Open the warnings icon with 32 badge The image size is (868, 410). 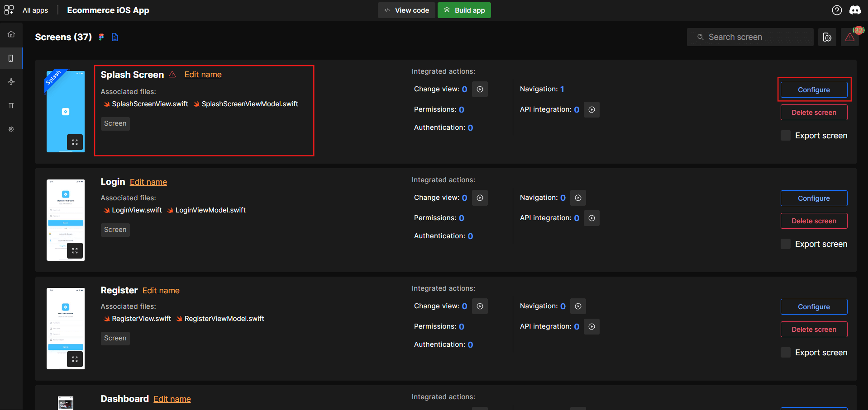[850, 37]
